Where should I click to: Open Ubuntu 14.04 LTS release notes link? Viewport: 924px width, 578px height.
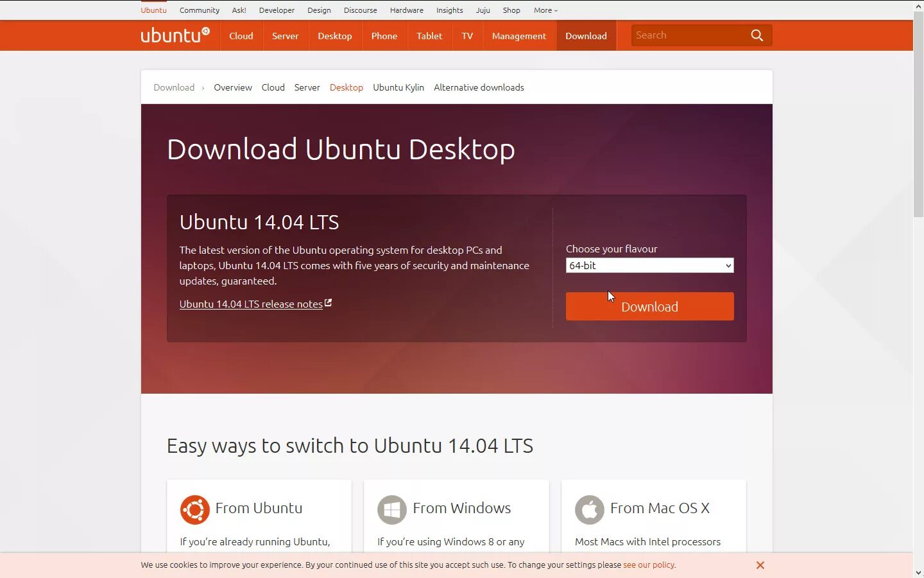point(251,304)
